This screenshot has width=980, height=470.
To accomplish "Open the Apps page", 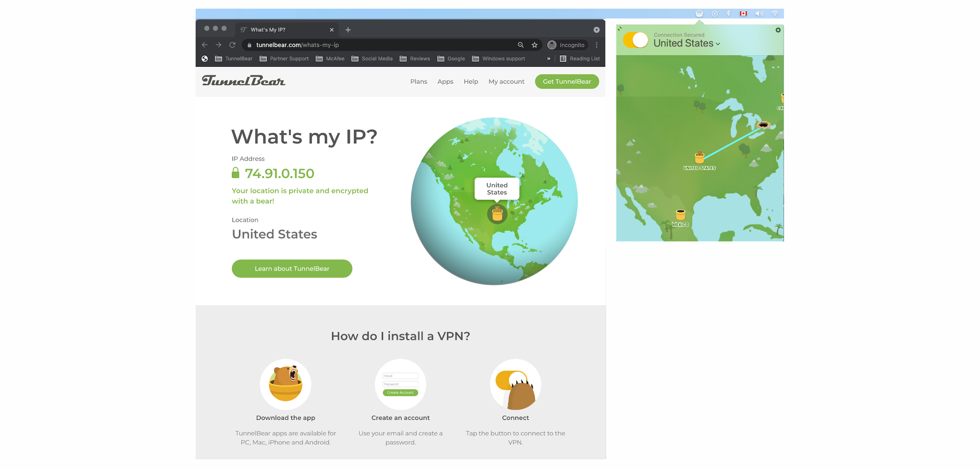I will point(445,81).
